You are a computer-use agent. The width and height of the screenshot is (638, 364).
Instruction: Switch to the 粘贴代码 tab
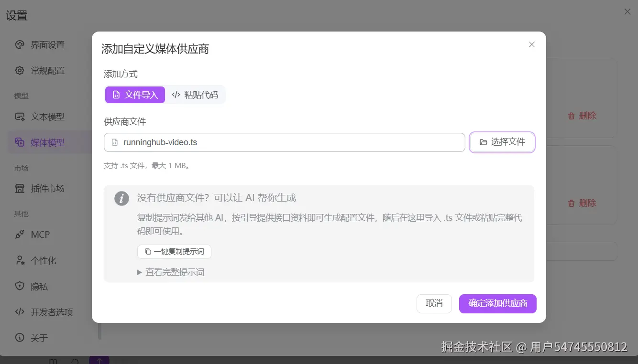click(x=195, y=95)
